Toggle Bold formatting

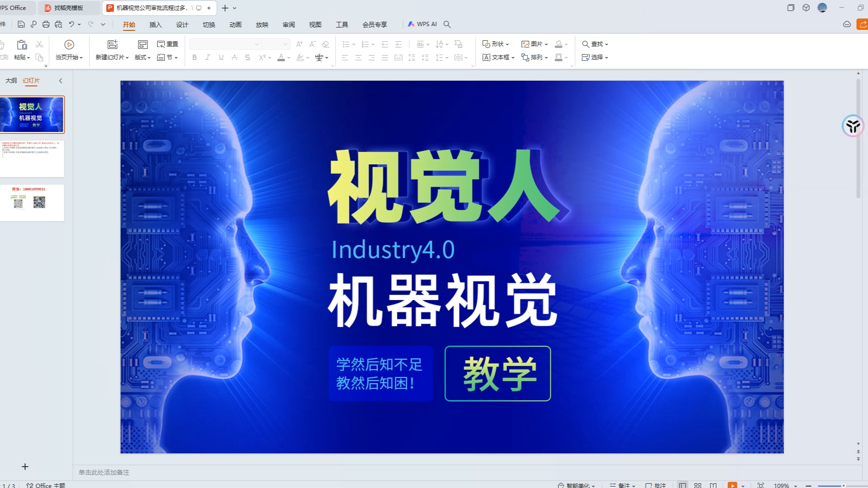point(194,57)
